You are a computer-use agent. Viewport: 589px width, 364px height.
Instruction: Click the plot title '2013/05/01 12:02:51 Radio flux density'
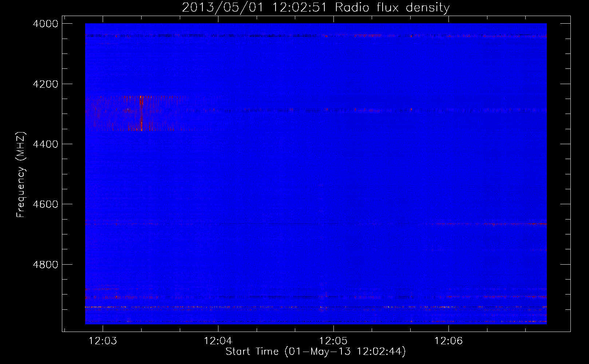point(316,8)
